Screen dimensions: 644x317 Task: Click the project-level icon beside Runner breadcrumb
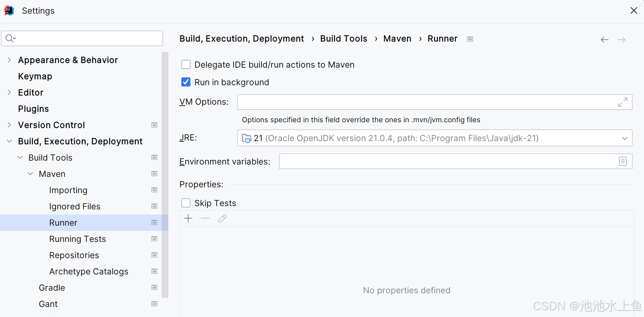pos(470,39)
